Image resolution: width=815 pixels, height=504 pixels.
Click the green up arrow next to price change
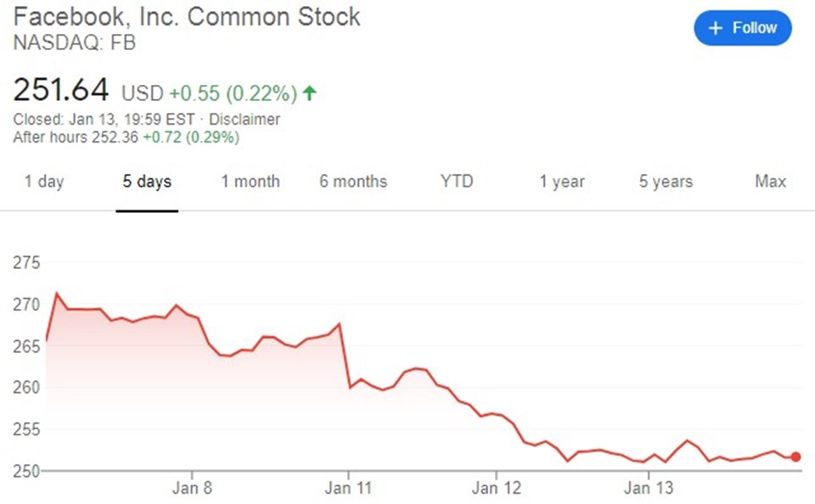[310, 92]
